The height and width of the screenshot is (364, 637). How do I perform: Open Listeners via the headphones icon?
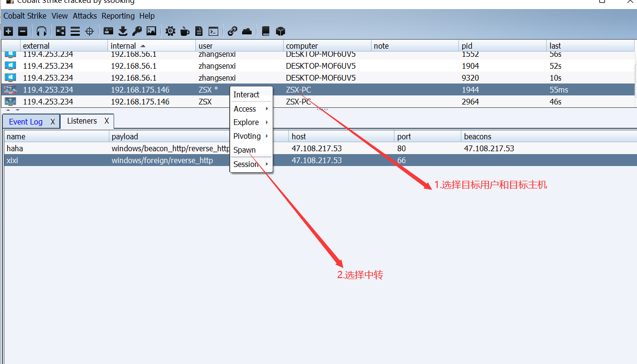point(42,31)
